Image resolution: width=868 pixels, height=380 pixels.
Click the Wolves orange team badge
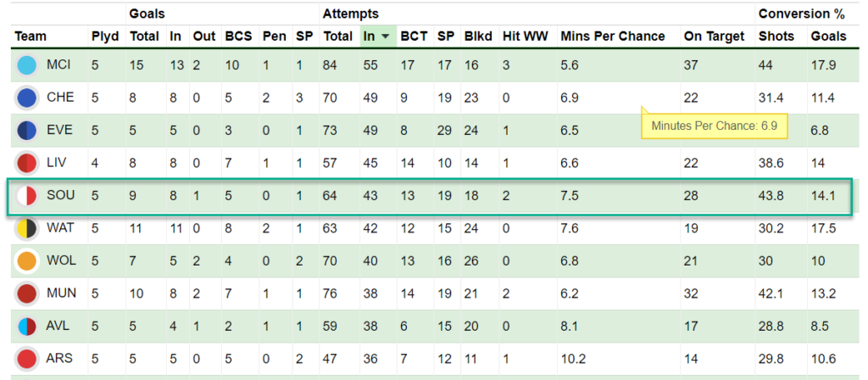(x=26, y=261)
